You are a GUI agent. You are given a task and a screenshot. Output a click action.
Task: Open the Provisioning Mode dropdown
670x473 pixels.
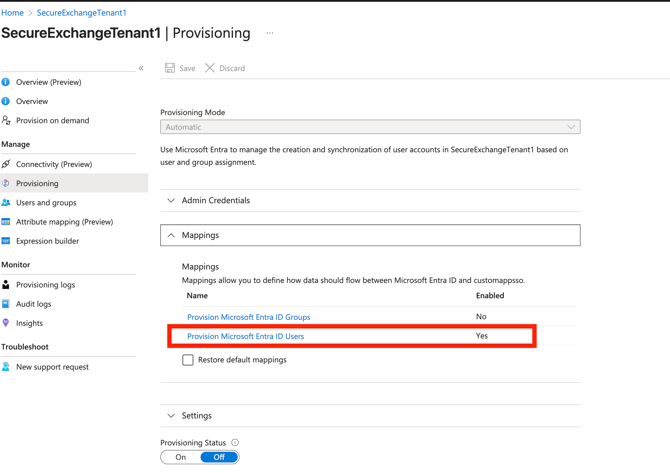(370, 127)
